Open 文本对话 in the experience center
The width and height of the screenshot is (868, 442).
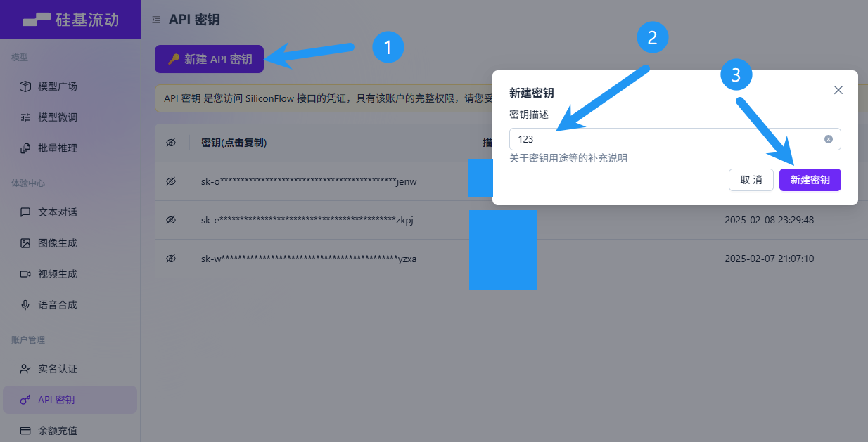point(58,212)
